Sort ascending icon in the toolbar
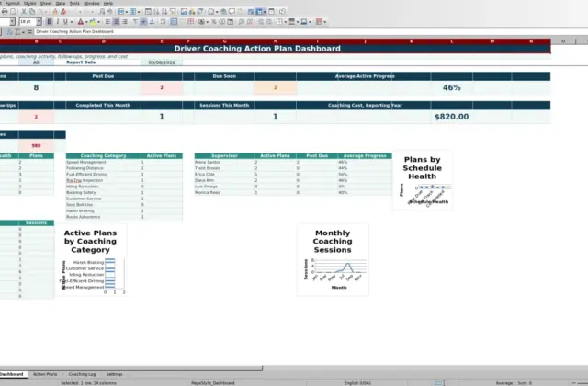 coord(156,12)
